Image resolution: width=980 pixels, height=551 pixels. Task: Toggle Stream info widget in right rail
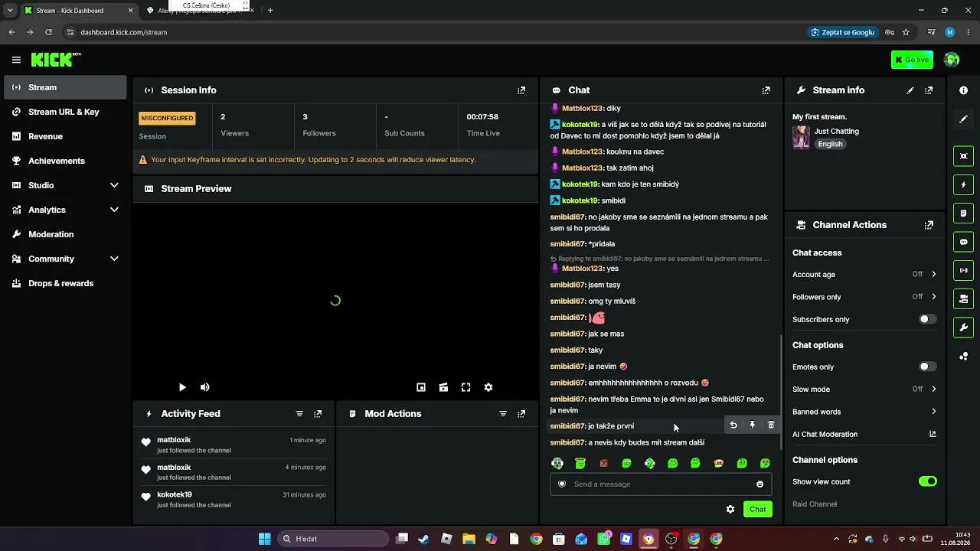[963, 328]
